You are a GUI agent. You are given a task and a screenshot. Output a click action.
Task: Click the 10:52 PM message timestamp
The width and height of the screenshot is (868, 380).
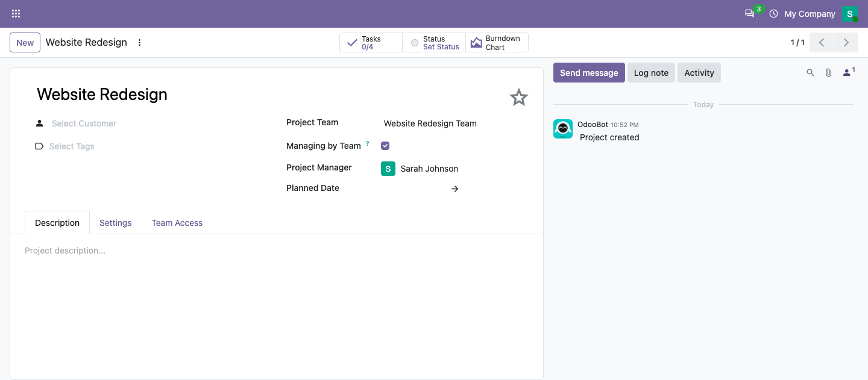pyautogui.click(x=624, y=125)
